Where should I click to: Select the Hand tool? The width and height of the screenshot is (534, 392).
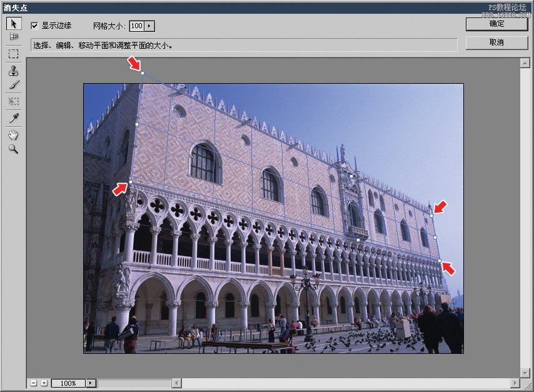pyautogui.click(x=14, y=135)
